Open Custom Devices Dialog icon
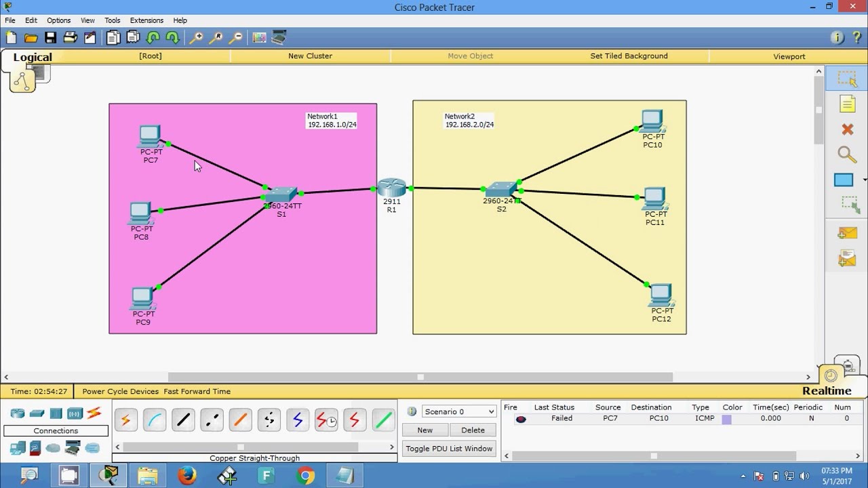The width and height of the screenshot is (868, 488). [279, 38]
